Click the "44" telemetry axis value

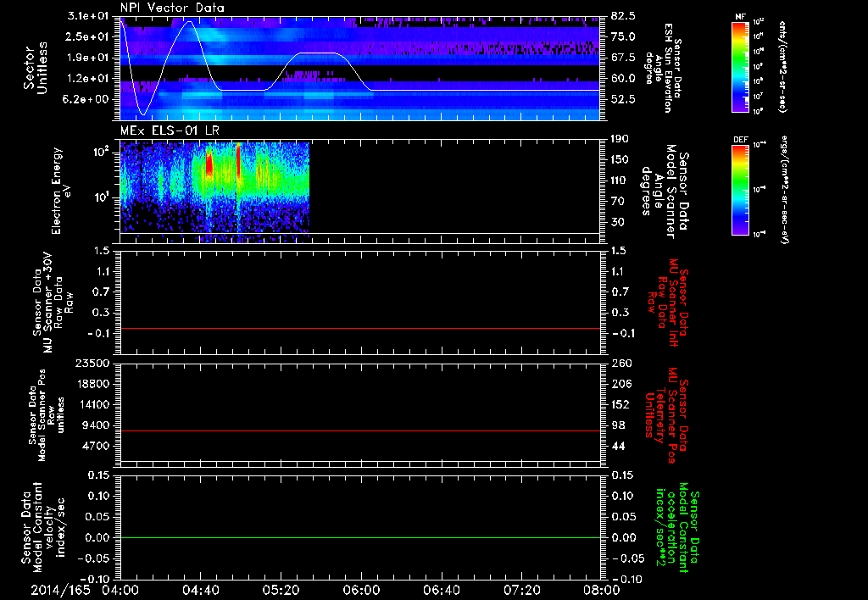pos(617,447)
